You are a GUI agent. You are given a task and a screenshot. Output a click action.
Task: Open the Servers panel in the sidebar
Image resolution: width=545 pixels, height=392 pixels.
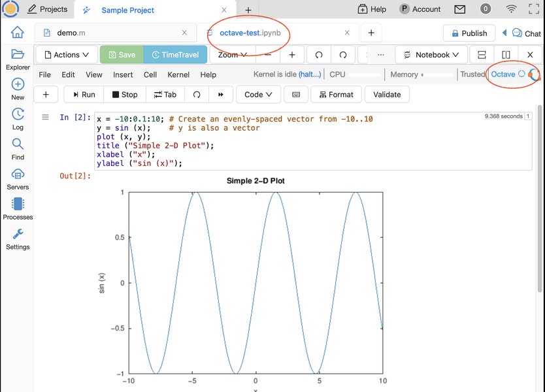17,177
